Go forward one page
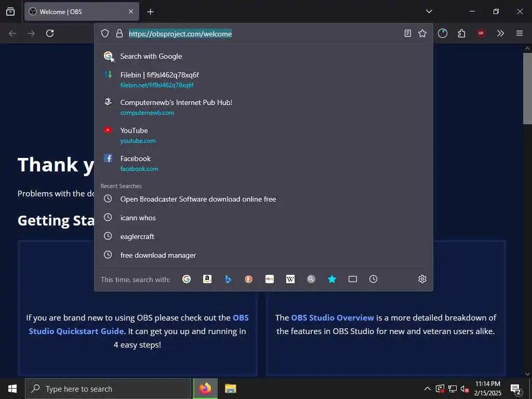The width and height of the screenshot is (532, 399). coord(31,33)
